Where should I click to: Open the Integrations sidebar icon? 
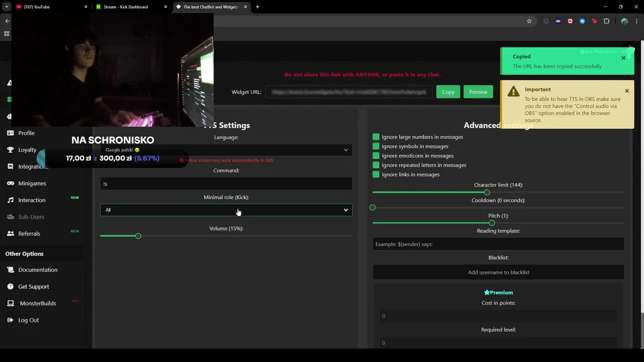pos(10,166)
